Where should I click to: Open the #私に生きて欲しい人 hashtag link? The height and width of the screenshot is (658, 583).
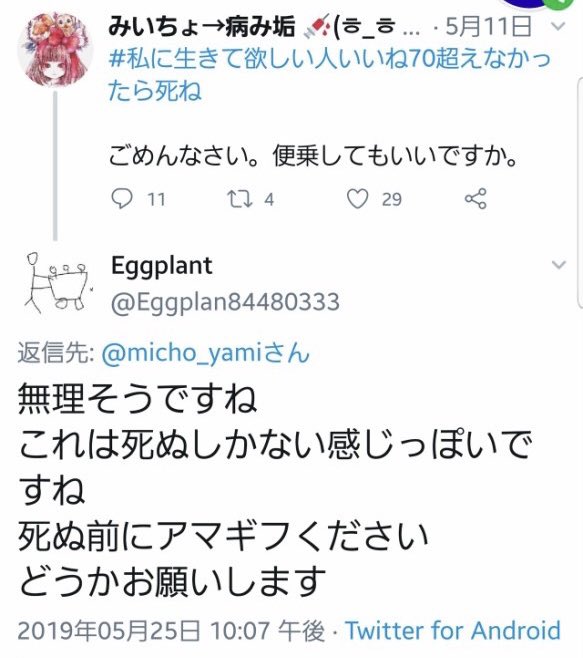pos(329,75)
